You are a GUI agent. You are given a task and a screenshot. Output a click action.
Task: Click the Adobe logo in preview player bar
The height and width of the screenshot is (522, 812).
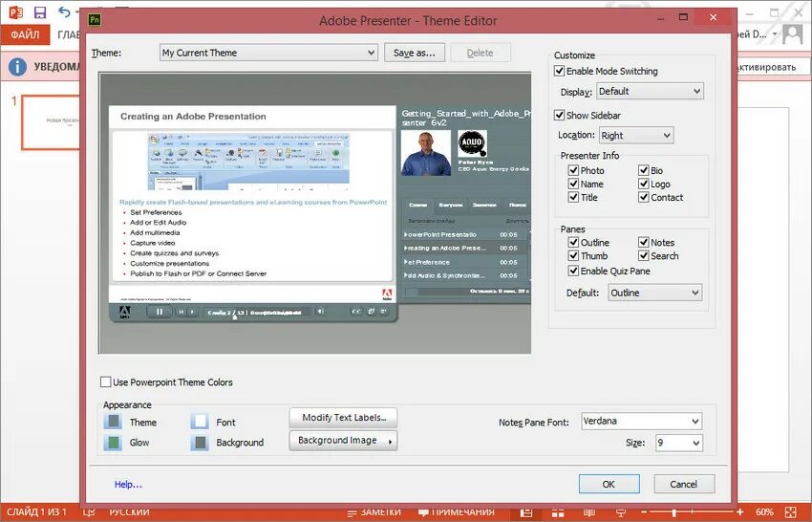pos(124,312)
